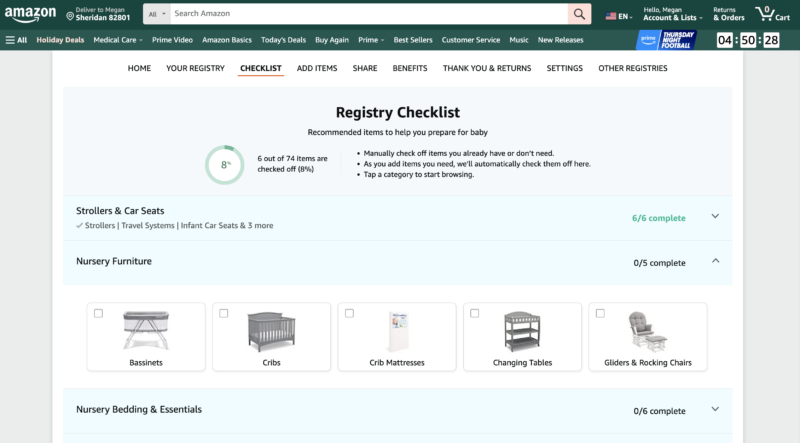Screen dimensions: 800x443
Task: Open the shopping cart
Action: coord(775,14)
